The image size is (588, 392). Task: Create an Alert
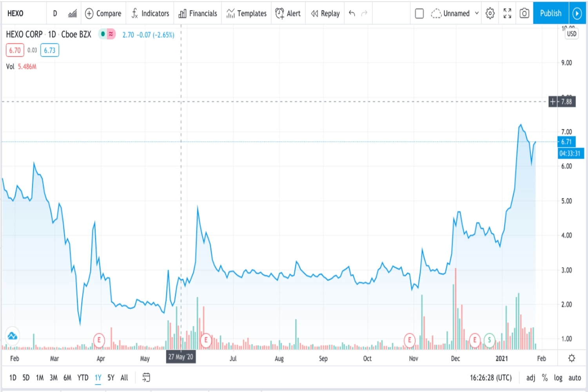[288, 13]
